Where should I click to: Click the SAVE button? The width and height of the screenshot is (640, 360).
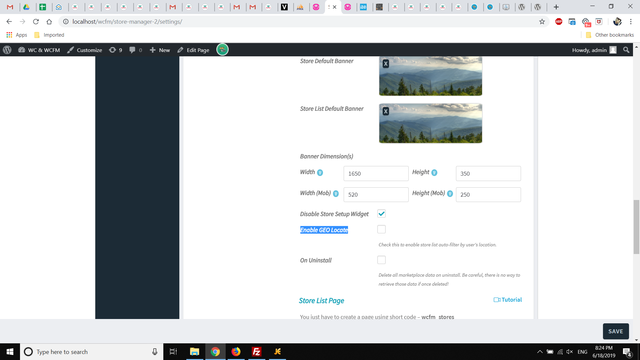pos(616,331)
